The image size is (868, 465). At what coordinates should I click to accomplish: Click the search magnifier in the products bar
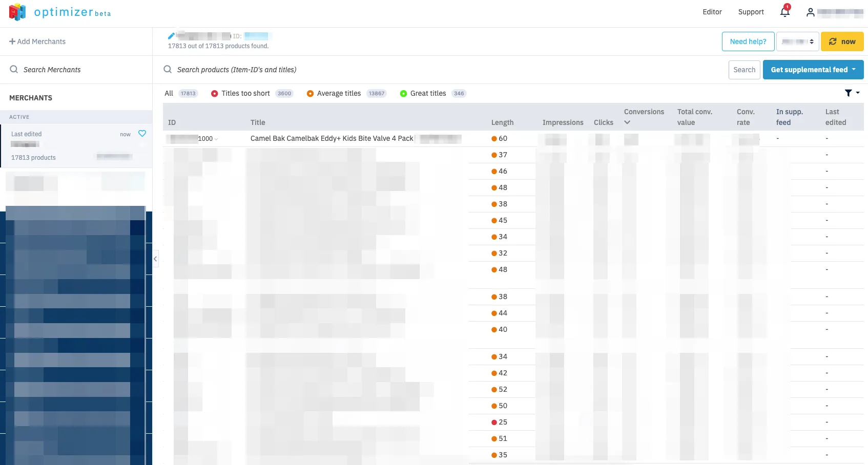168,69
